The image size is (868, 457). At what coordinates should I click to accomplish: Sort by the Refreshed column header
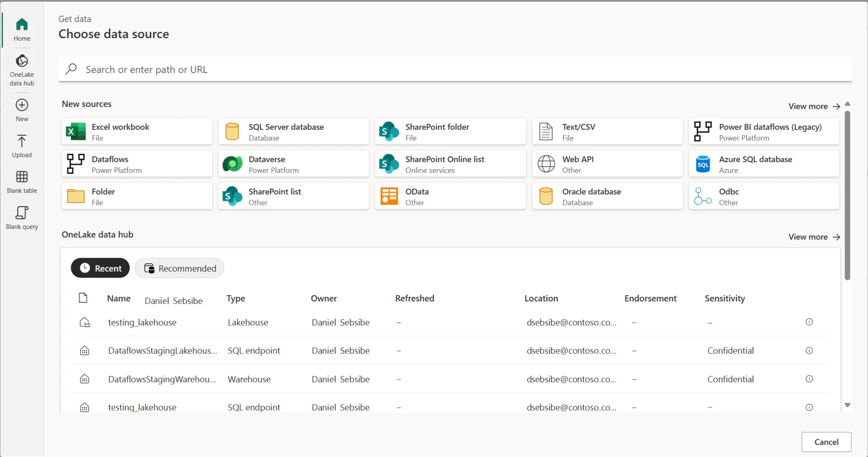(x=415, y=298)
